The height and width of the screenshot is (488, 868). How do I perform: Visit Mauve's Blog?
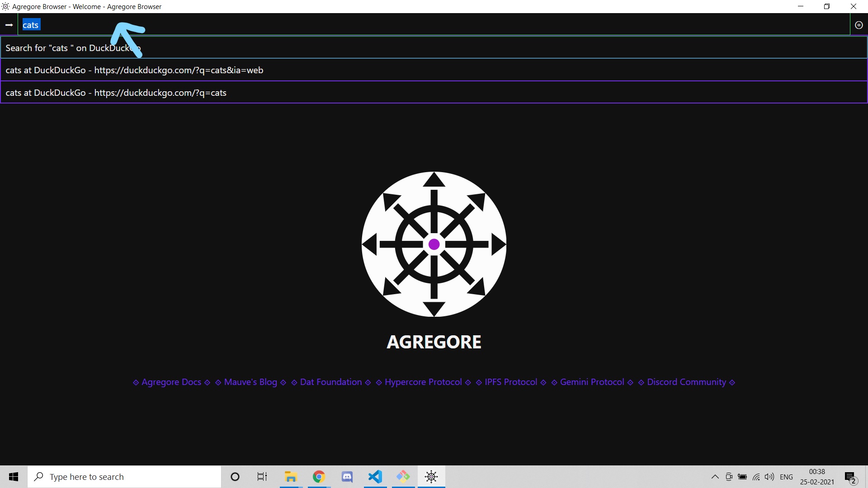(250, 382)
